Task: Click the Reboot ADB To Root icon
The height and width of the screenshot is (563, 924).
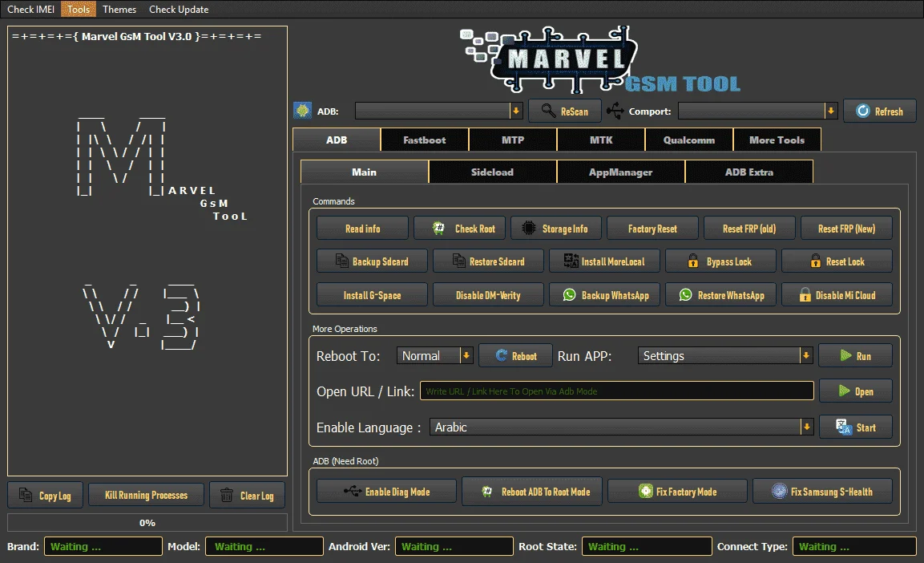Action: coord(486,491)
